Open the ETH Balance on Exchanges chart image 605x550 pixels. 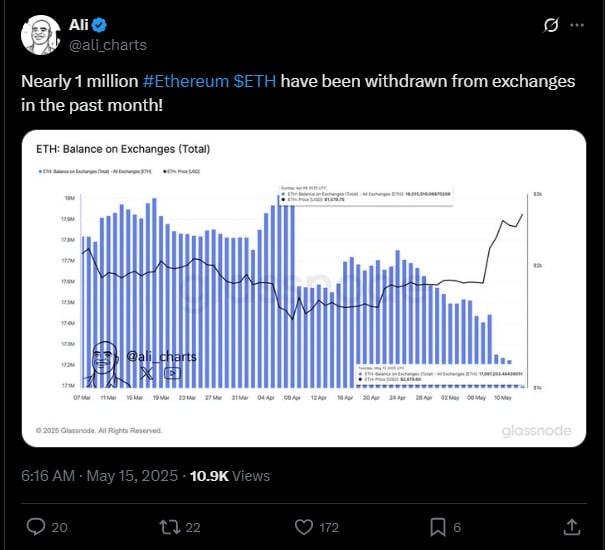pyautogui.click(x=304, y=288)
